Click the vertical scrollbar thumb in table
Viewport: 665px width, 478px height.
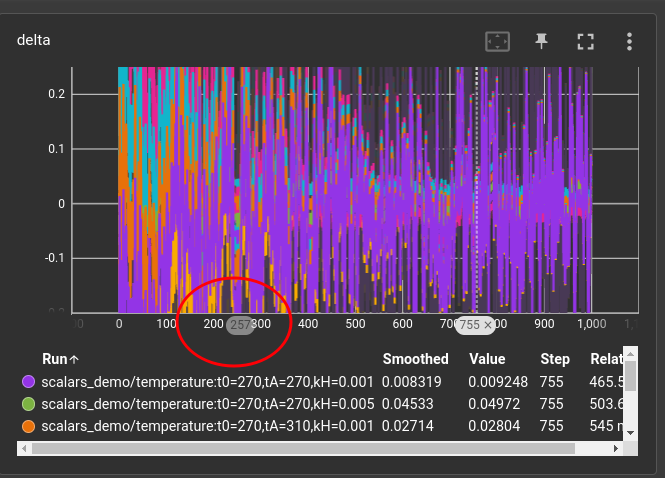click(631, 376)
